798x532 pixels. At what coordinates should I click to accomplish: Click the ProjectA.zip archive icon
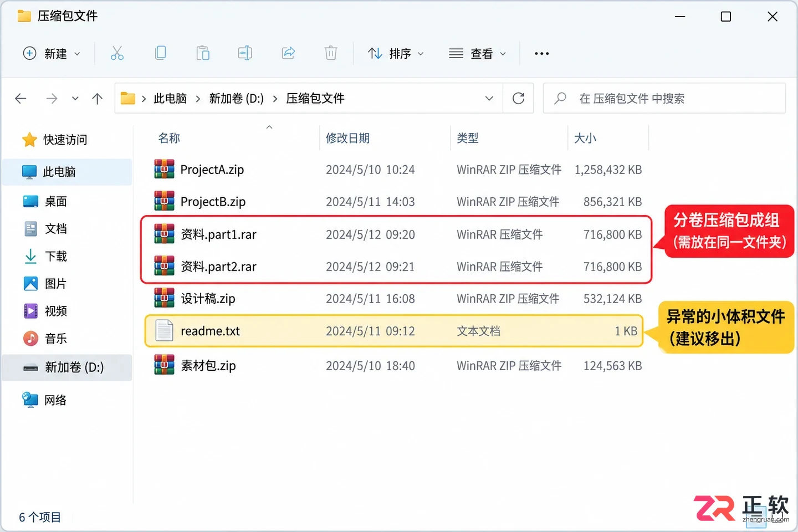pos(164,170)
